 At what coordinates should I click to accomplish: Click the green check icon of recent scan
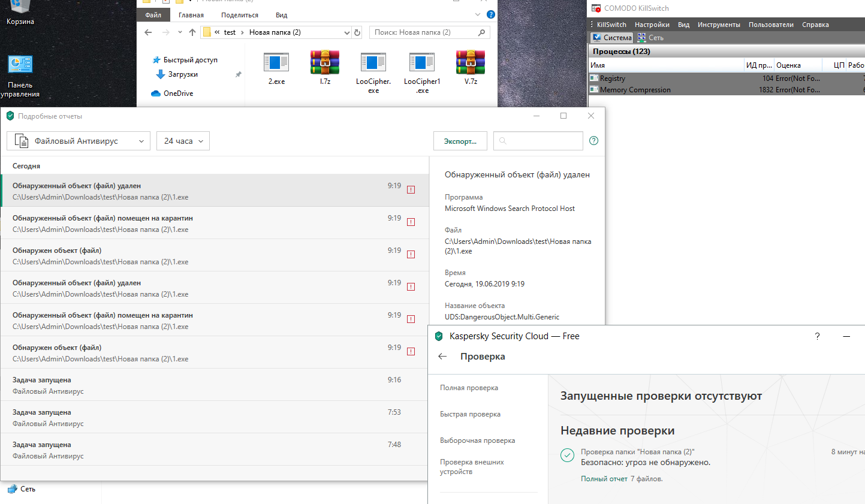[567, 455]
